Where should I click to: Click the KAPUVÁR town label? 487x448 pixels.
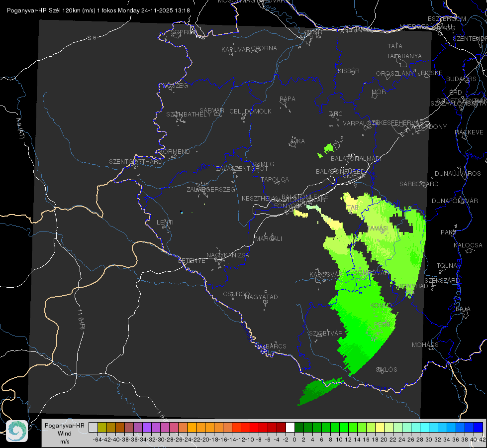coord(236,50)
